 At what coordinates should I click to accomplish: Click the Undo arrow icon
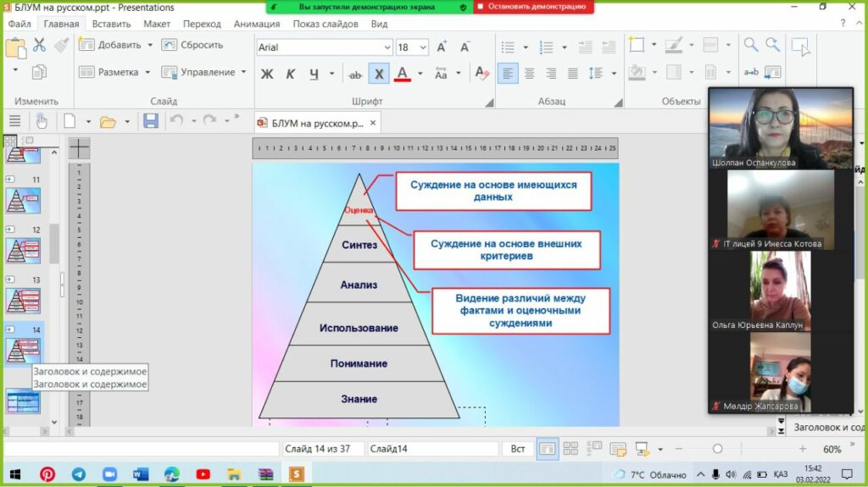[x=176, y=121]
